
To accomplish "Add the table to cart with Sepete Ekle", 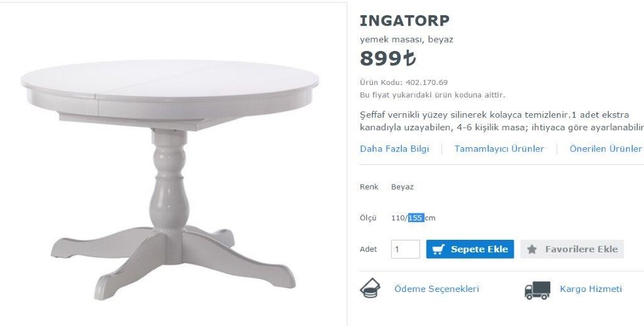I will [470, 249].
